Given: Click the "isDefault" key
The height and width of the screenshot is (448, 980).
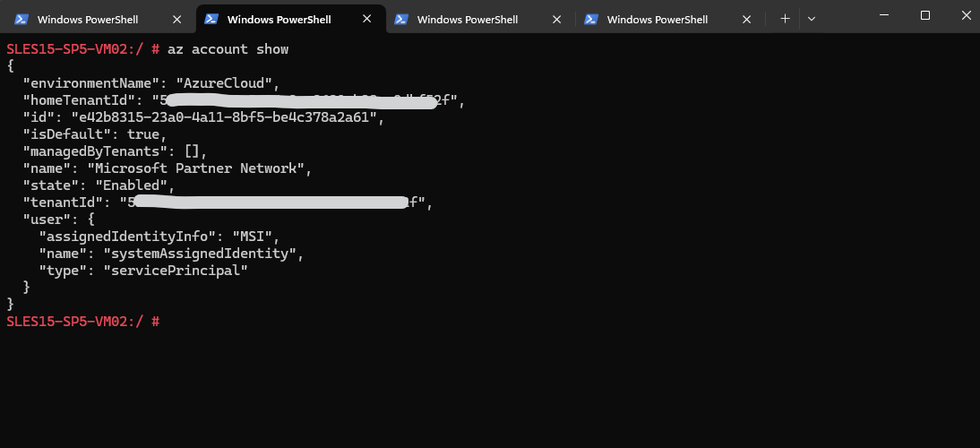Looking at the screenshot, I should pyautogui.click(x=67, y=134).
